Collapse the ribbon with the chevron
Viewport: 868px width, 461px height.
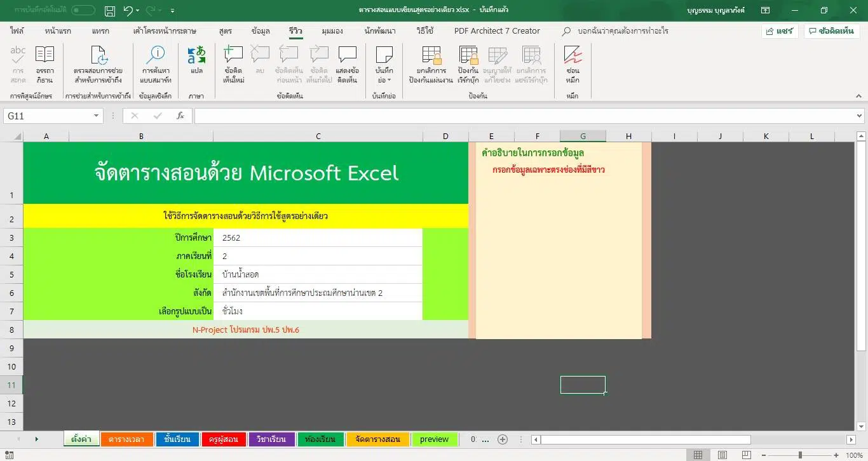coord(860,96)
